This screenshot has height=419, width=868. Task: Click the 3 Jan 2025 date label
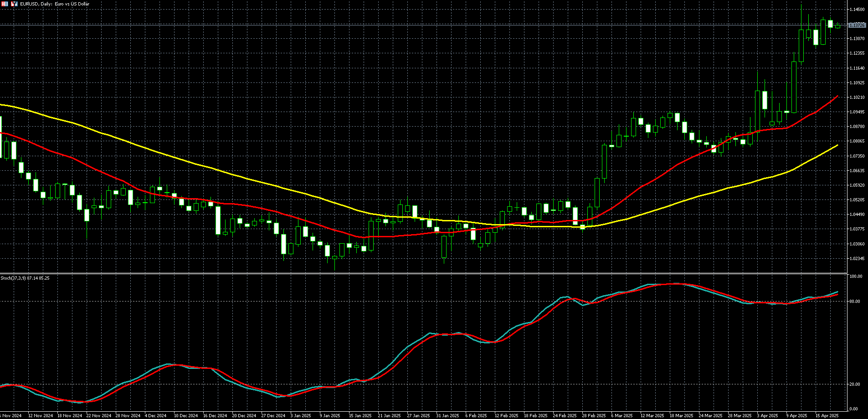point(301,416)
